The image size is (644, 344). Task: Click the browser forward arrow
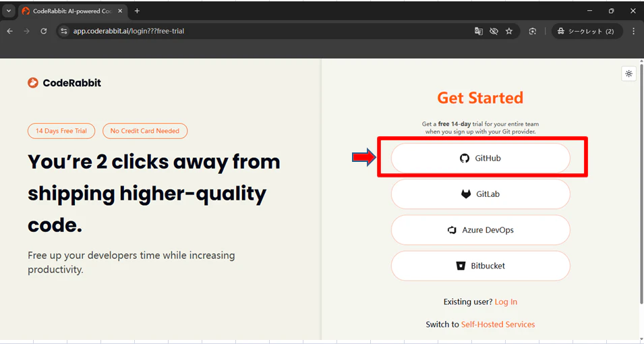[27, 31]
